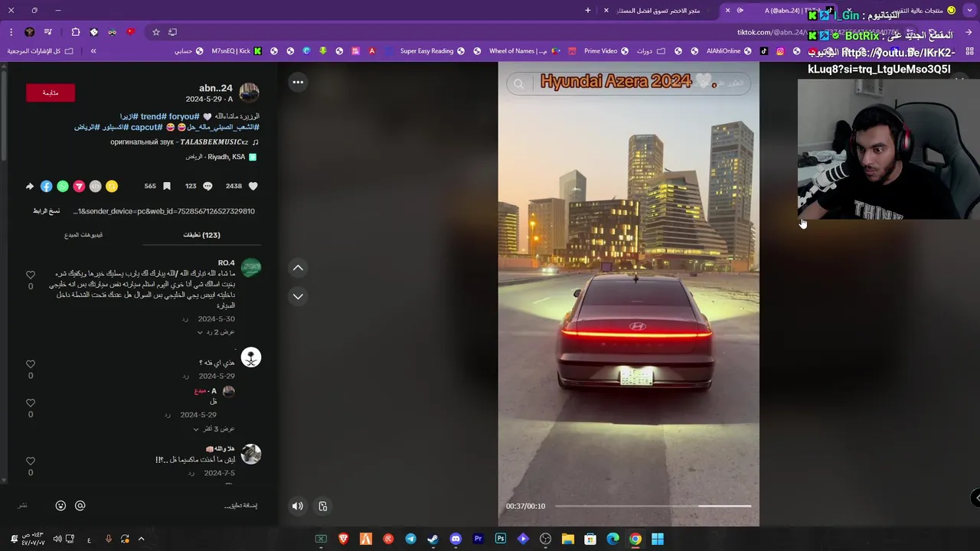Open the browser profile avatar
Viewport: 980px width, 551px height.
click(29, 32)
